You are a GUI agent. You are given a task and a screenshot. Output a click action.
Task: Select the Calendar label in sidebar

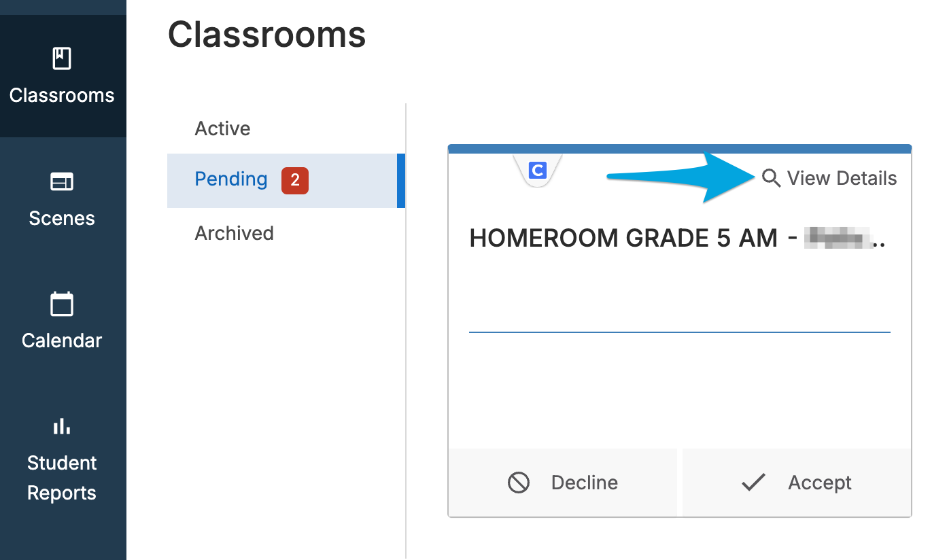click(62, 340)
